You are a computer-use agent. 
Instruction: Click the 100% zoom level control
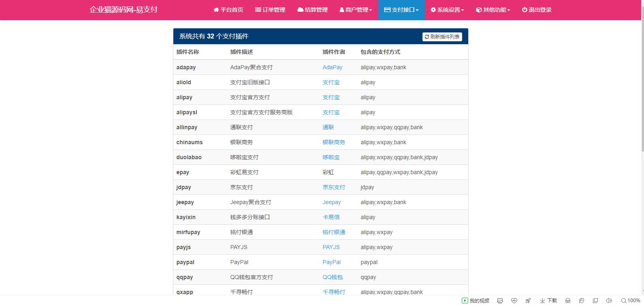[x=631, y=301]
